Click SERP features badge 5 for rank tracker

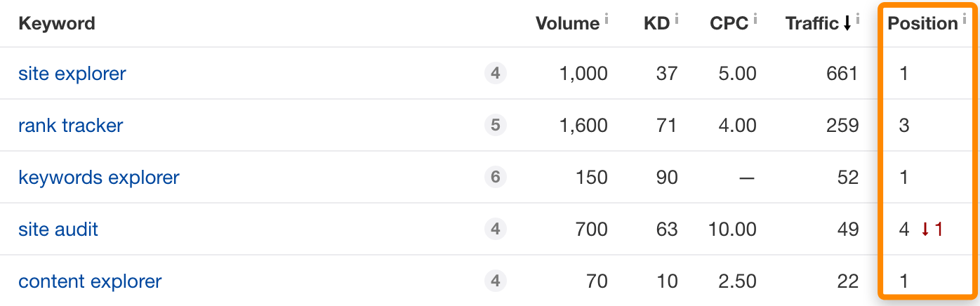tap(495, 126)
